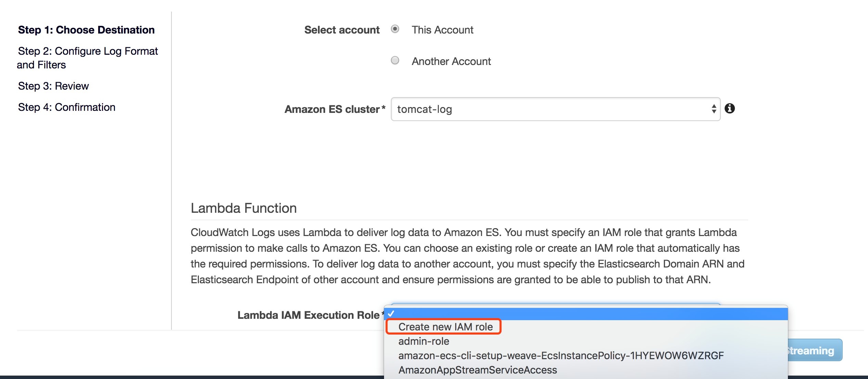Image resolution: width=868 pixels, height=379 pixels.
Task: Go to Step 1: Choose Destination
Action: click(86, 30)
